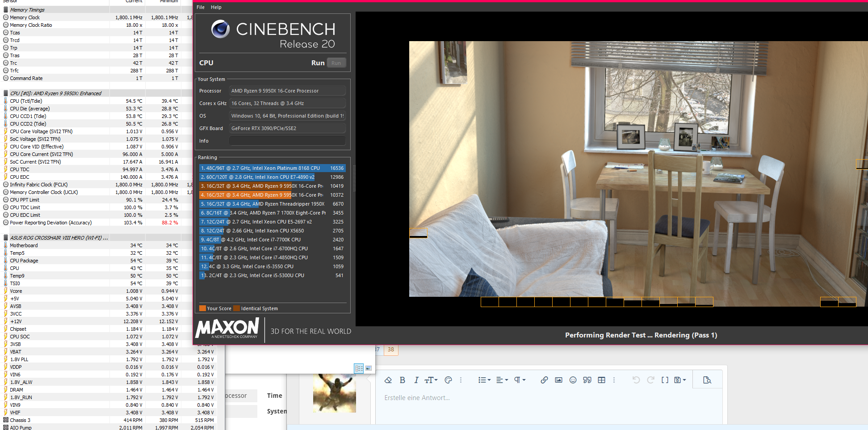
Task: Switch to list view icon in the popup
Action: pos(359,368)
